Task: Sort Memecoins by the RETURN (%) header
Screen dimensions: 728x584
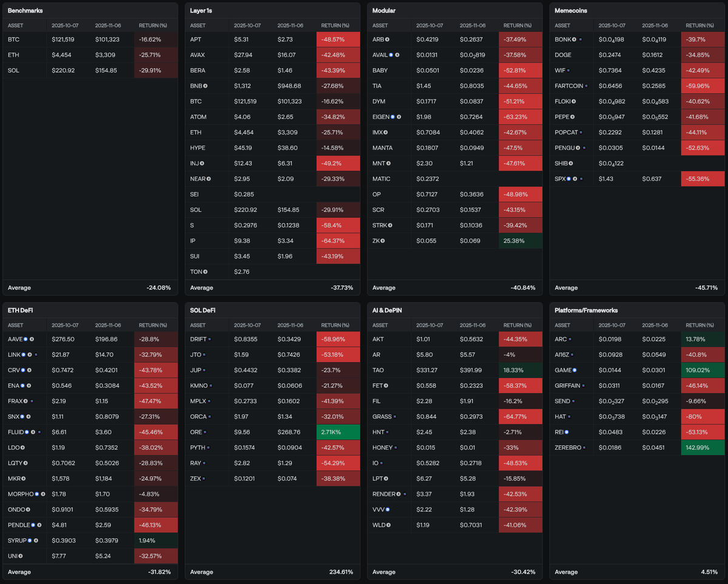Action: [x=699, y=25]
